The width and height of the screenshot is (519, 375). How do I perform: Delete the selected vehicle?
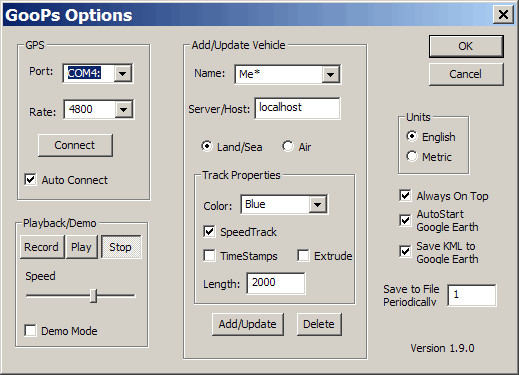tap(319, 324)
